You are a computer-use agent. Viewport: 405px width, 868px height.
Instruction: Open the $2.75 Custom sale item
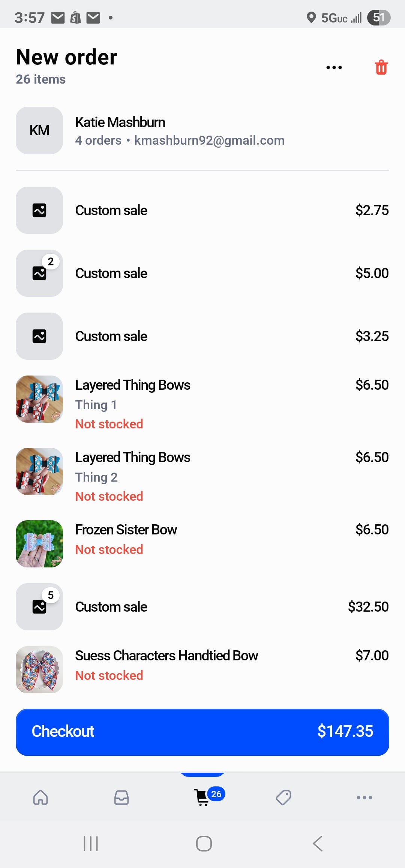coord(202,210)
